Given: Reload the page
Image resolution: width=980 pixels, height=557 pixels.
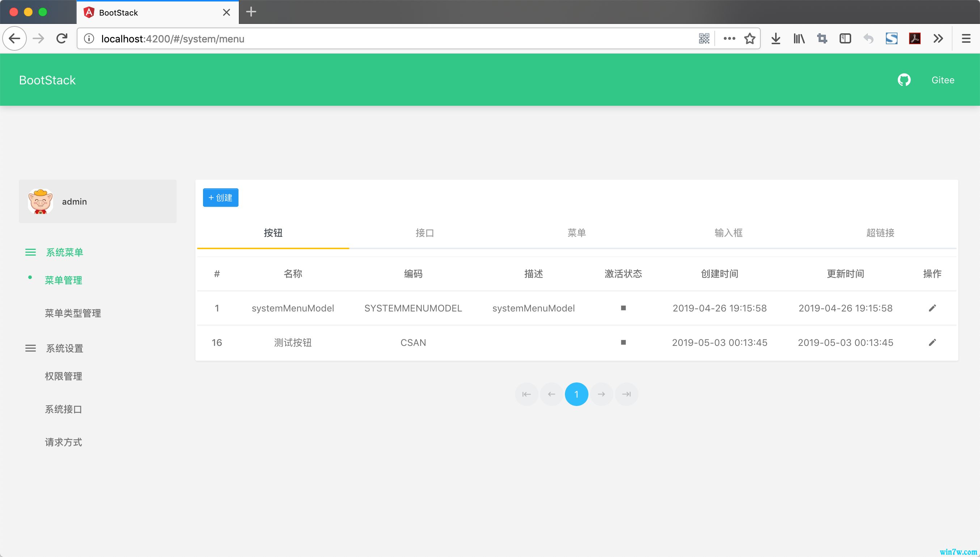Looking at the screenshot, I should pos(62,38).
